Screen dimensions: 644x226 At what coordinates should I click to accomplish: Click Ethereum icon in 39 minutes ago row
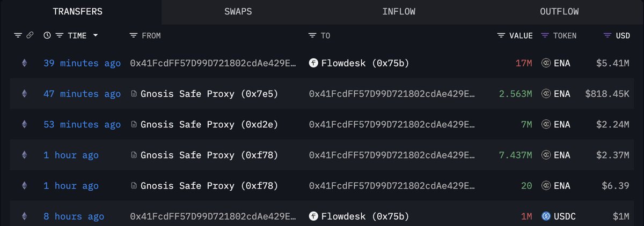24,63
